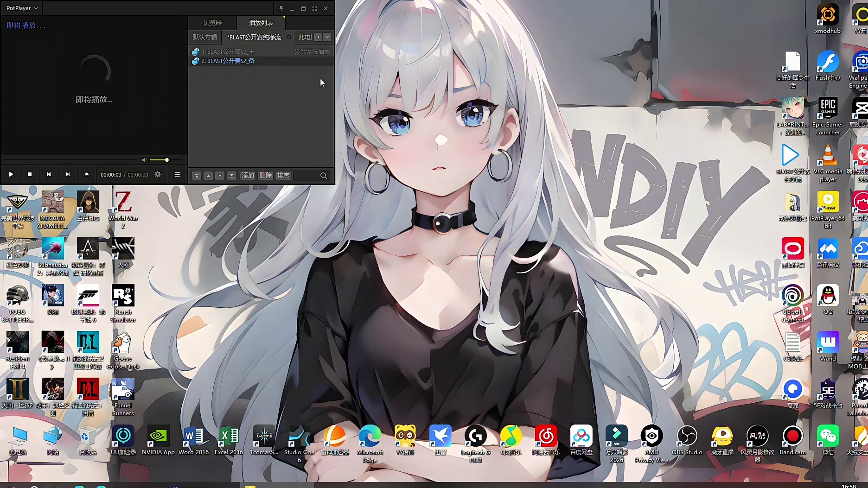Click the 删除 button in playlist
Image resolution: width=868 pixels, height=488 pixels.
(x=265, y=176)
